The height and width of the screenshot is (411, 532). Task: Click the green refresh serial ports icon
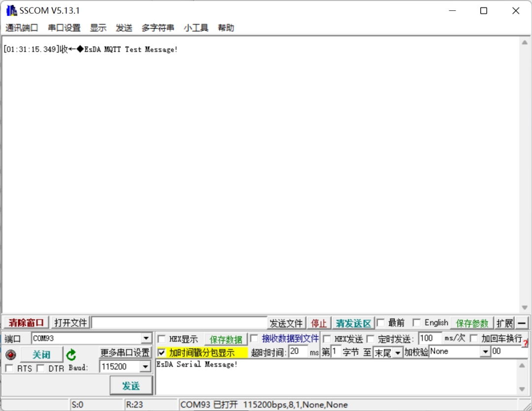pyautogui.click(x=71, y=353)
